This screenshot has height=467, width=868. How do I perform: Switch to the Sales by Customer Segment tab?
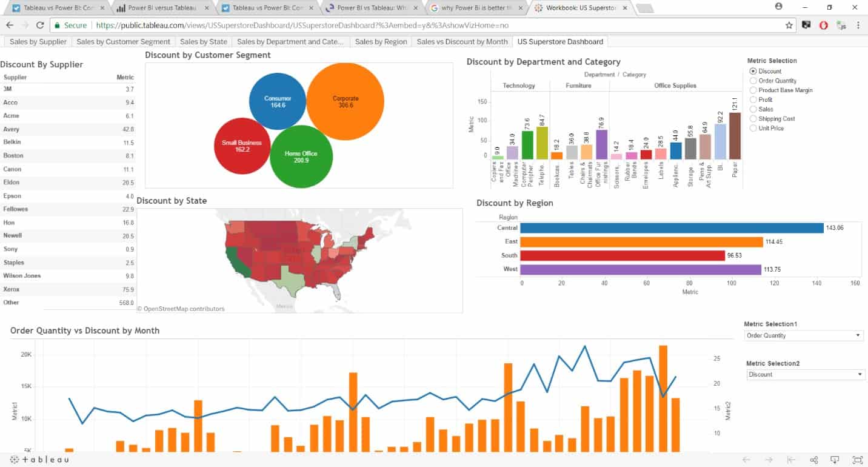coord(124,42)
